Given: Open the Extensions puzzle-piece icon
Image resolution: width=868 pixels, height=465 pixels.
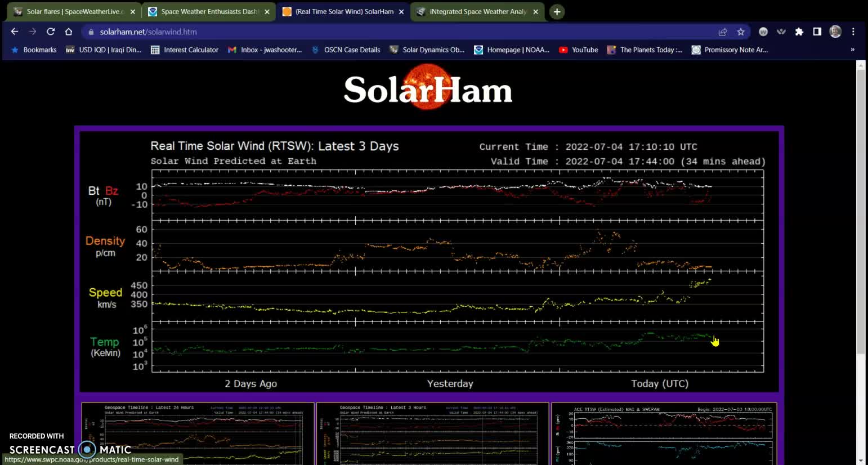Looking at the screenshot, I should tap(799, 32).
